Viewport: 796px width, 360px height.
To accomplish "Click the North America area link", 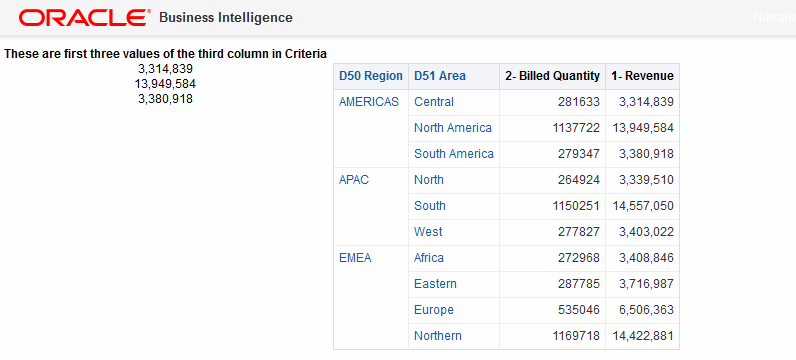I will click(x=453, y=128).
